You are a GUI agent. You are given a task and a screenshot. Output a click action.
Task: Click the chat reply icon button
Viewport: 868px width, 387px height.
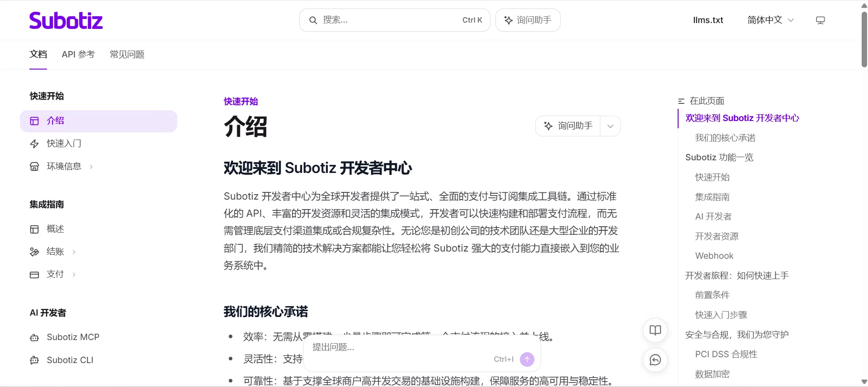[655, 360]
